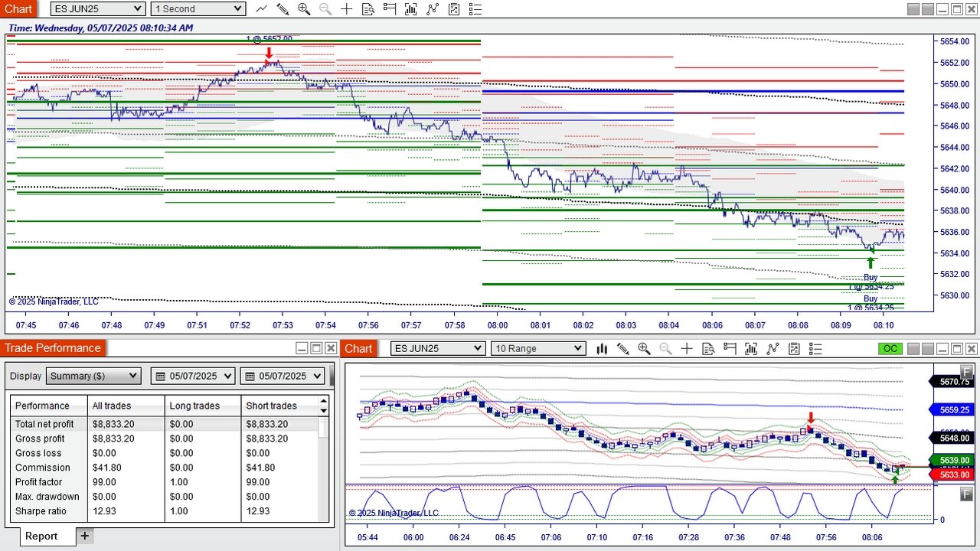Click the first link button in the 1 Second chart
This screenshot has width=980, height=551.
pyautogui.click(x=913, y=9)
